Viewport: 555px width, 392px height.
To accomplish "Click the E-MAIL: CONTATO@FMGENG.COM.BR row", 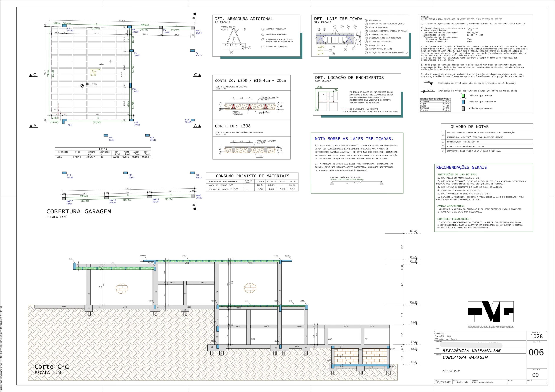I will pyautogui.click(x=487, y=146).
